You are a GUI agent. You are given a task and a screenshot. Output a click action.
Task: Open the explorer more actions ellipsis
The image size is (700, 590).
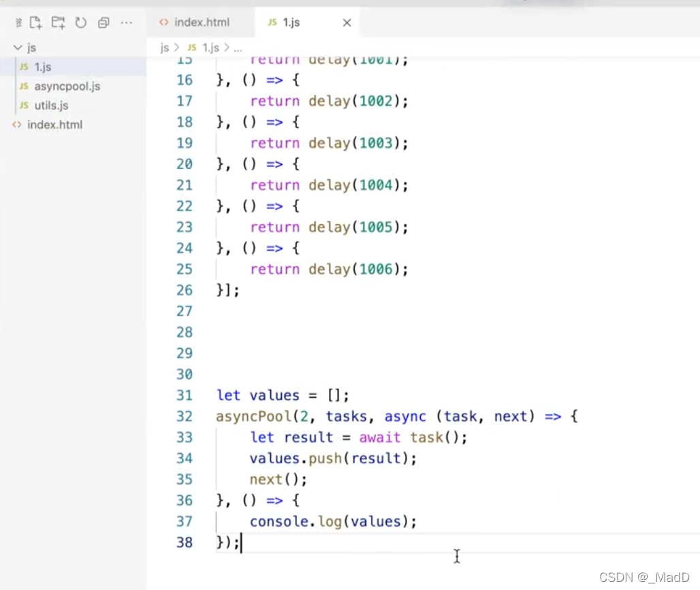[x=127, y=22]
